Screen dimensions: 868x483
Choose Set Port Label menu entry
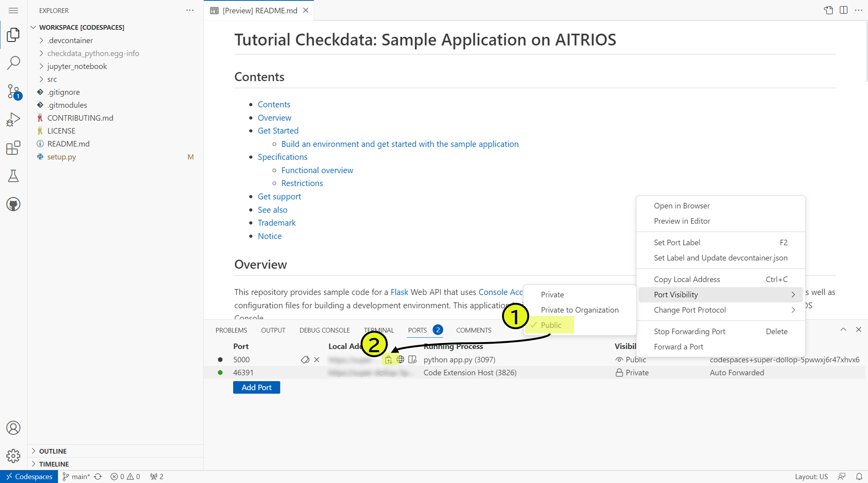tap(721, 242)
